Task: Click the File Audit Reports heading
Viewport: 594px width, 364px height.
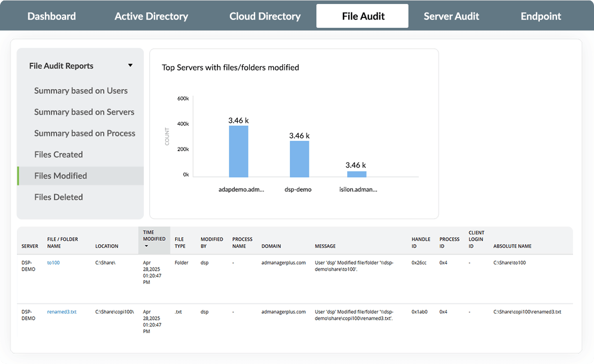Action: point(61,66)
